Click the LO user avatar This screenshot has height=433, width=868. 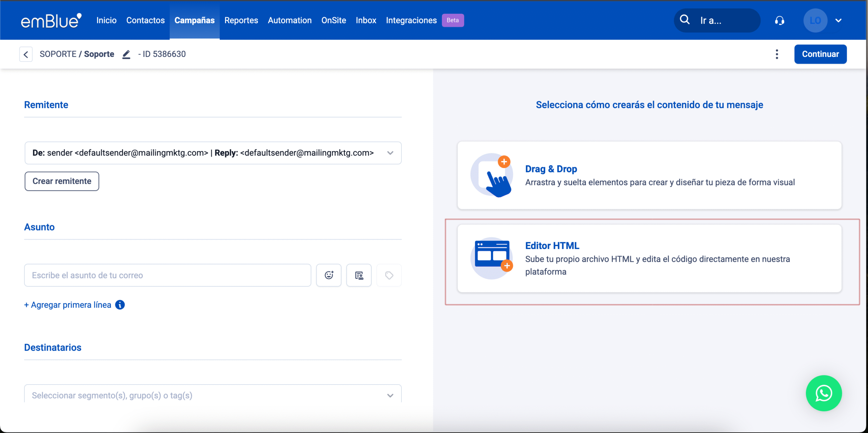[815, 20]
